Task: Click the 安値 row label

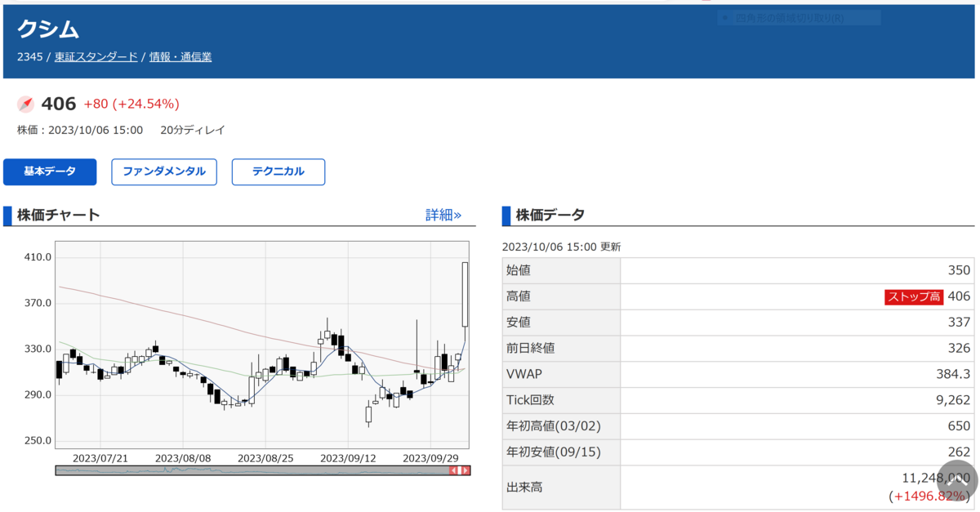Action: [x=519, y=323]
